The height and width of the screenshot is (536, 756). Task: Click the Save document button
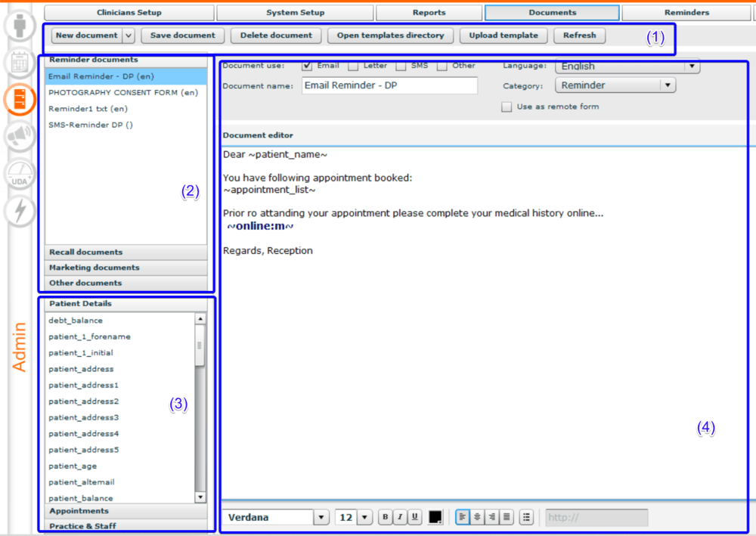pos(182,36)
